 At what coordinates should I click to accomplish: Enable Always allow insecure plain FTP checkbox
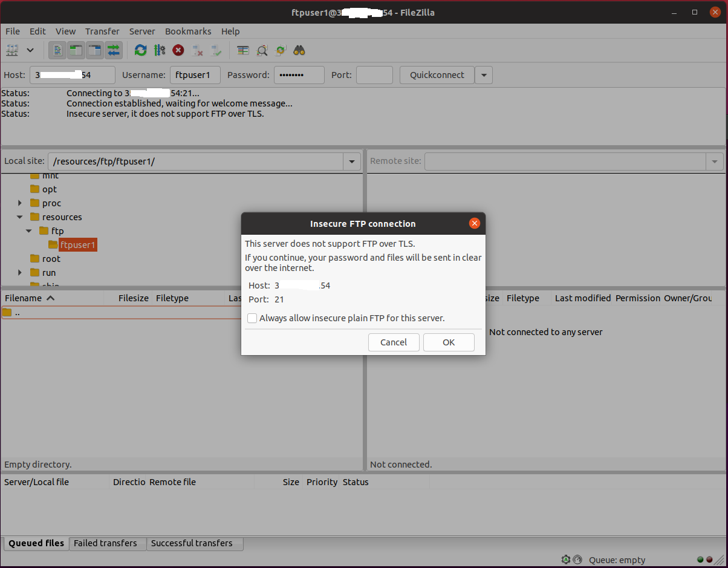252,318
